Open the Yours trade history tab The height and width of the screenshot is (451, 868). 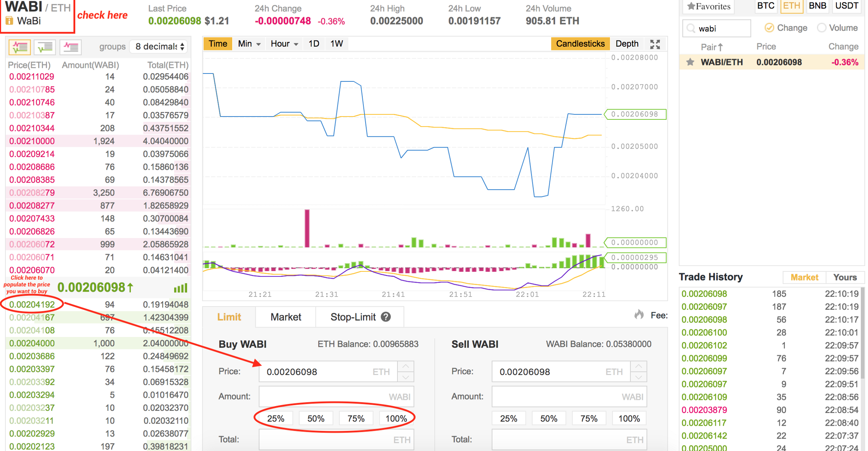click(x=844, y=277)
